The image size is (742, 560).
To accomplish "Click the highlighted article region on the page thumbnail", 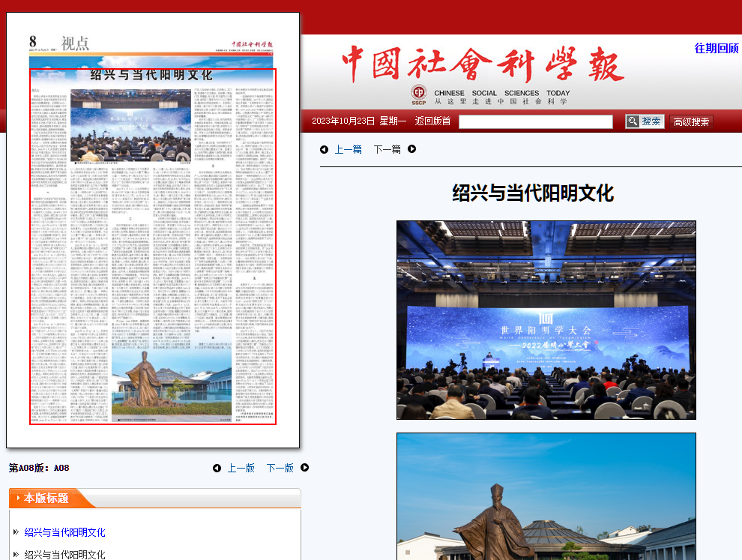I will coord(153,247).
